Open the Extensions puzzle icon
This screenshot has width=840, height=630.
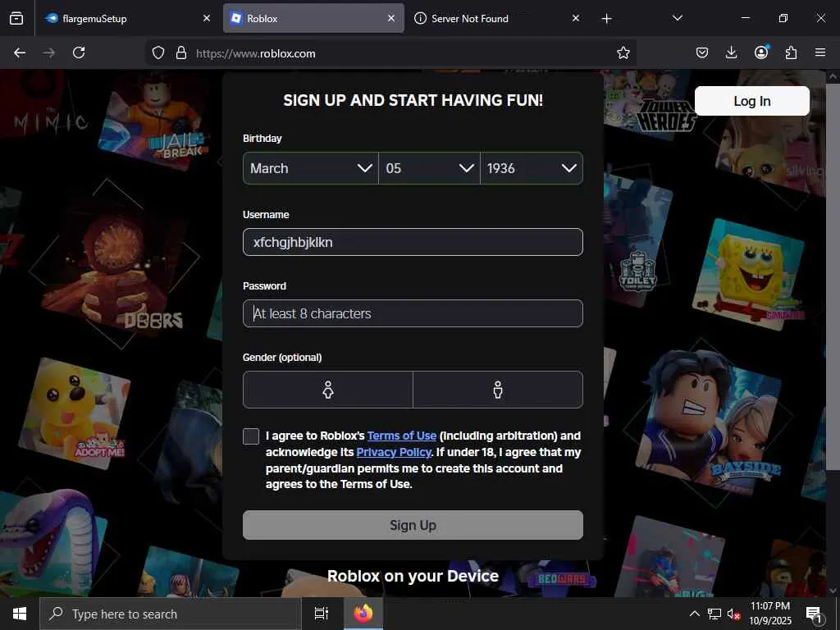pos(791,52)
